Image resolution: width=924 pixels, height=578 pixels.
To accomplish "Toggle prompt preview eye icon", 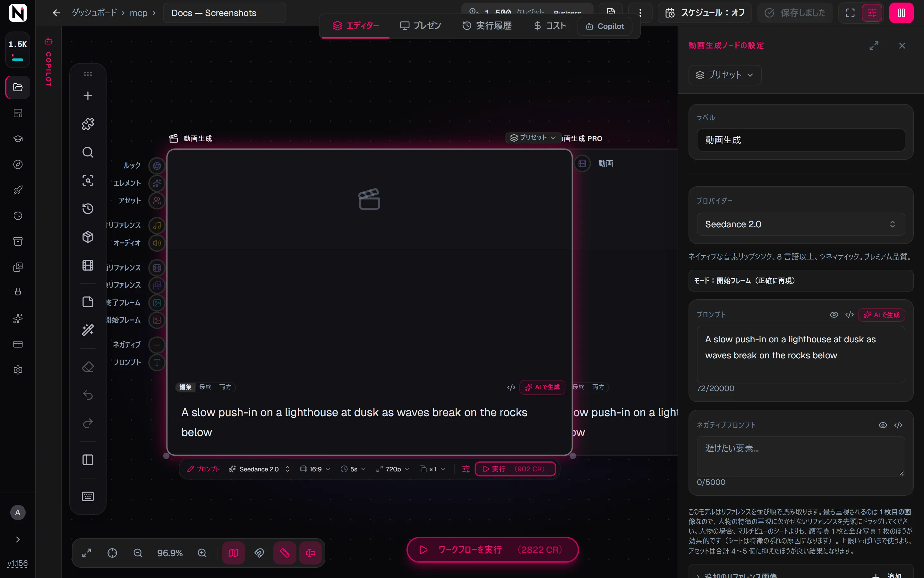I will [x=834, y=315].
